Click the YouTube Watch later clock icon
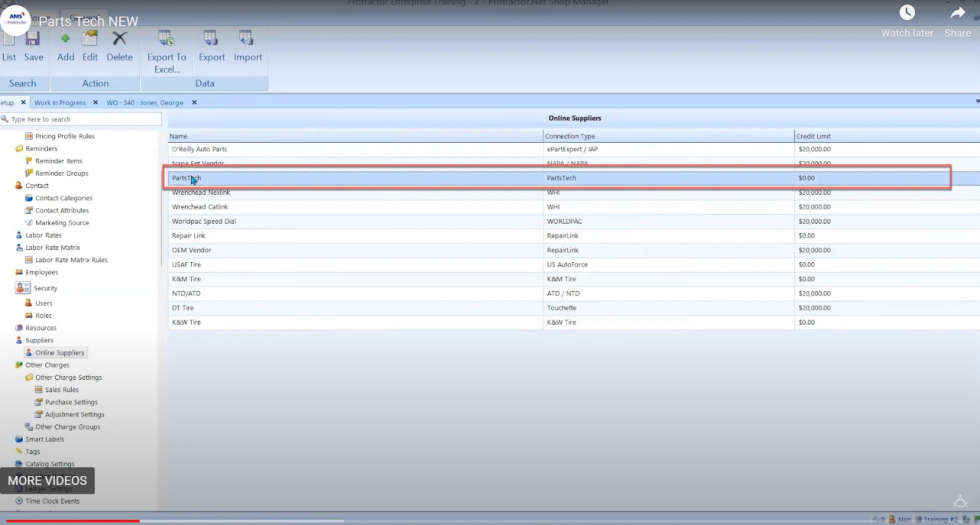 (x=907, y=13)
